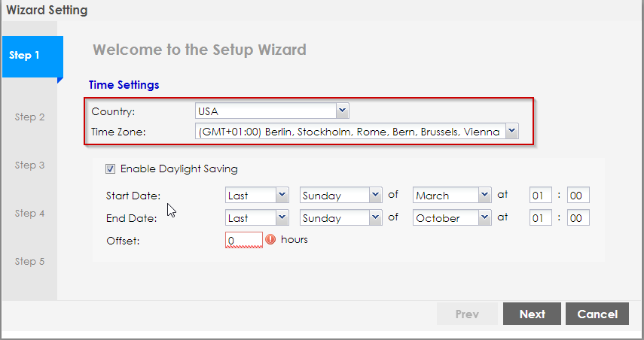This screenshot has height=340, width=644.
Task: Select Step 3 in wizard sidebar
Action: coord(30,165)
